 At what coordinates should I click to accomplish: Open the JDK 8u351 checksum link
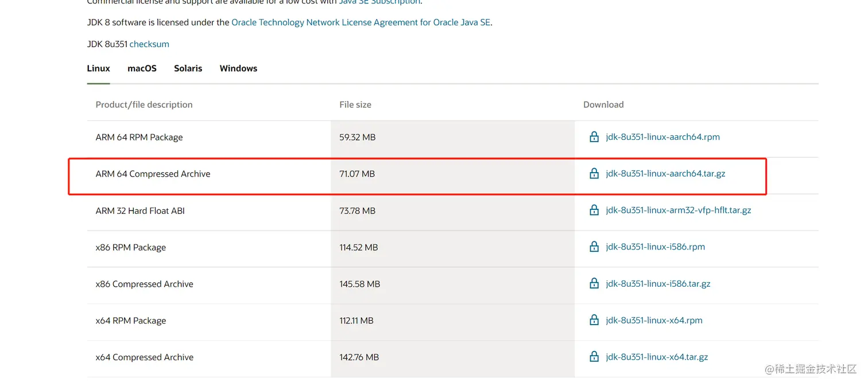(x=149, y=44)
